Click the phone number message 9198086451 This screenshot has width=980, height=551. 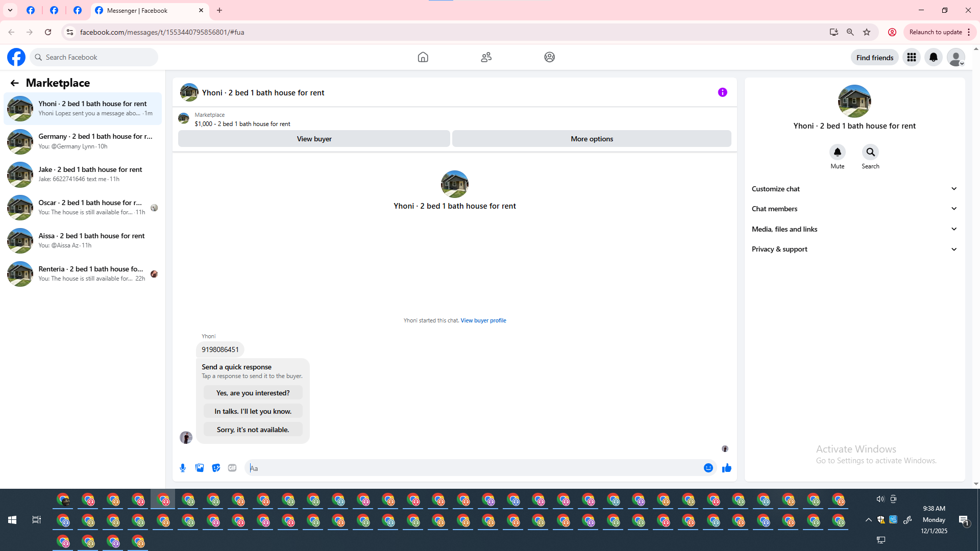pos(220,349)
